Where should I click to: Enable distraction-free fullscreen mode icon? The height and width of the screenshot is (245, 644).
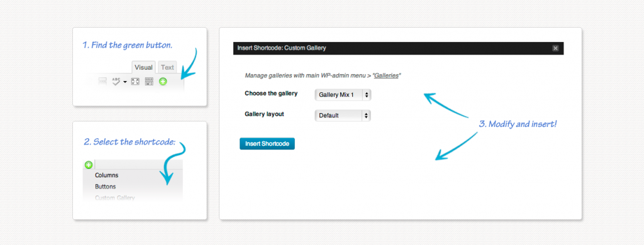pos(135,82)
